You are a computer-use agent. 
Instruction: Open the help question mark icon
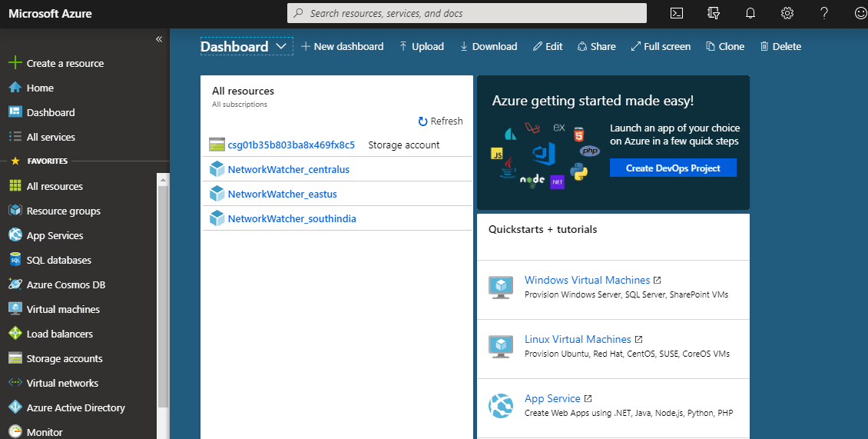[823, 13]
